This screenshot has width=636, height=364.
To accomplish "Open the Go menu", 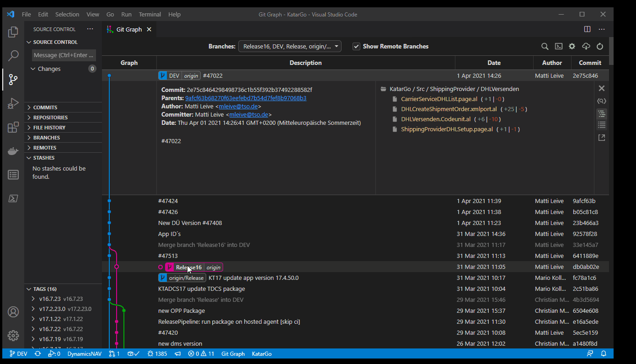I will 110,14.
